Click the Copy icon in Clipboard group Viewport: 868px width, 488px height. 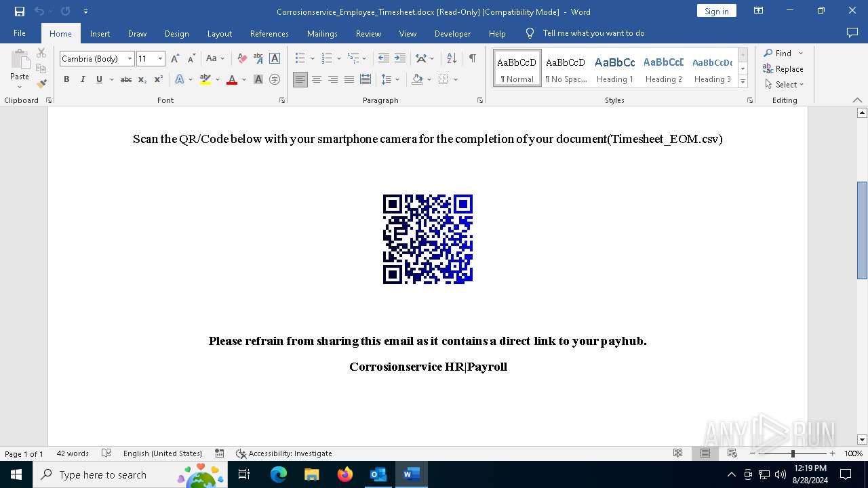click(x=41, y=68)
